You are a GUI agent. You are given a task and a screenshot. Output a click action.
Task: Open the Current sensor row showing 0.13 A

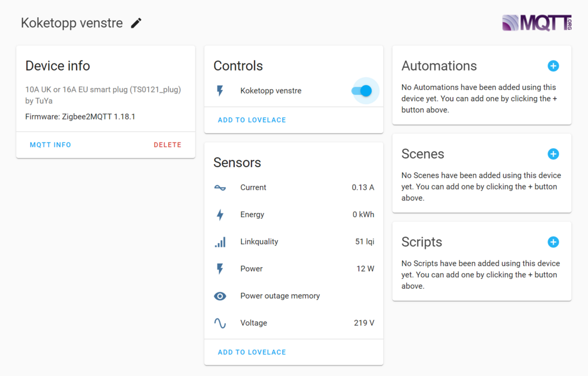point(294,188)
